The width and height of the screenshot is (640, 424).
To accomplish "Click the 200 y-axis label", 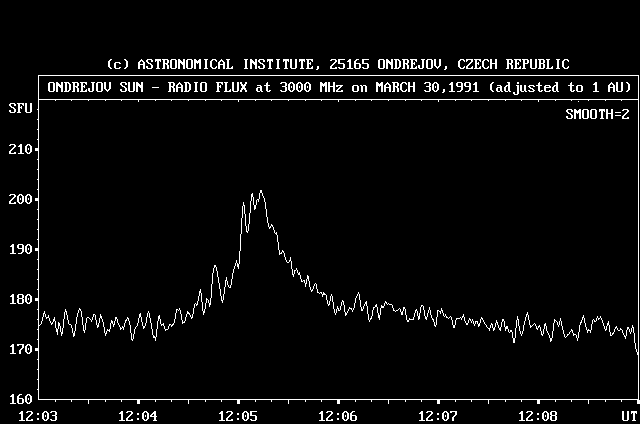I will click(x=19, y=199).
